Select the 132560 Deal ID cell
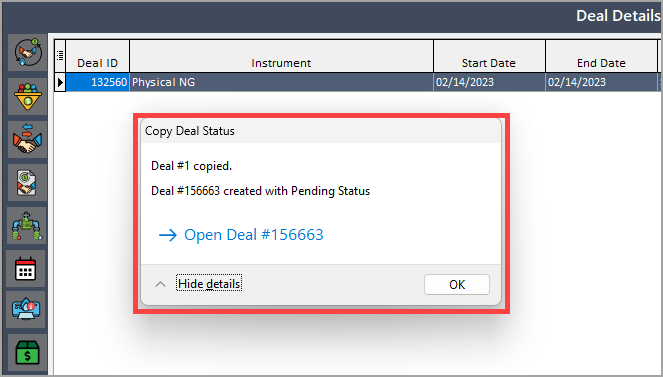The height and width of the screenshot is (377, 663). coord(98,82)
